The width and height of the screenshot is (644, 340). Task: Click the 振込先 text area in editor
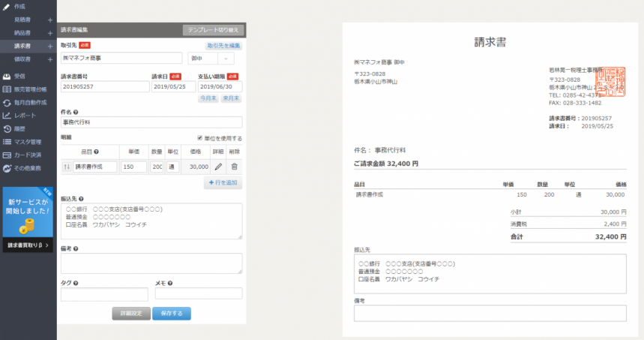pos(151,221)
